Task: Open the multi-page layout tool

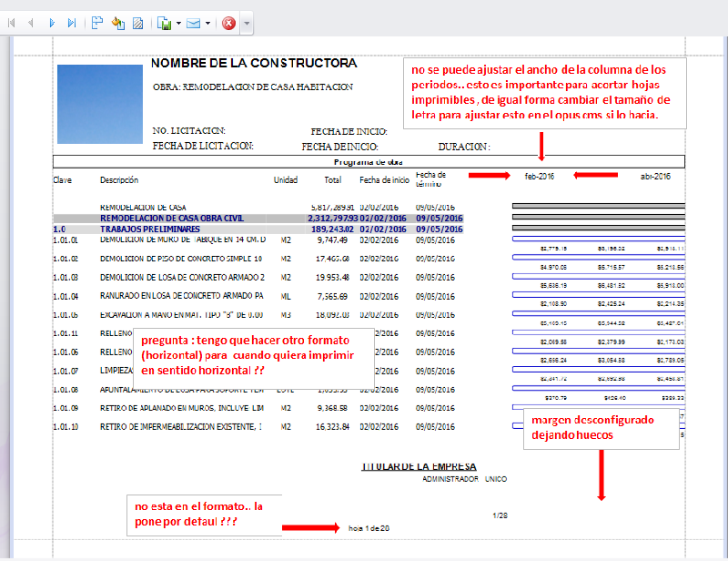Action: tap(97, 23)
